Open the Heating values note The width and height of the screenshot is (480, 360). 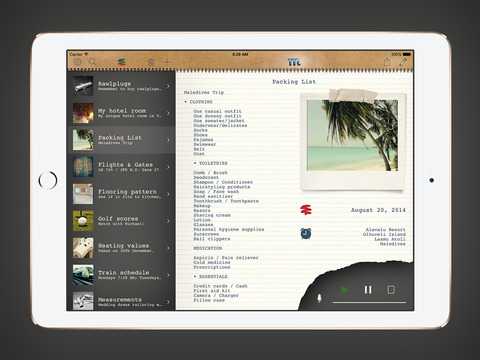point(121,248)
